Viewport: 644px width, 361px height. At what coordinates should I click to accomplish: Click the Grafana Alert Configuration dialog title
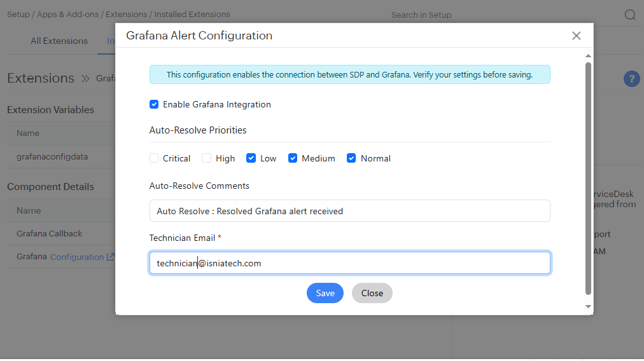pyautogui.click(x=199, y=36)
